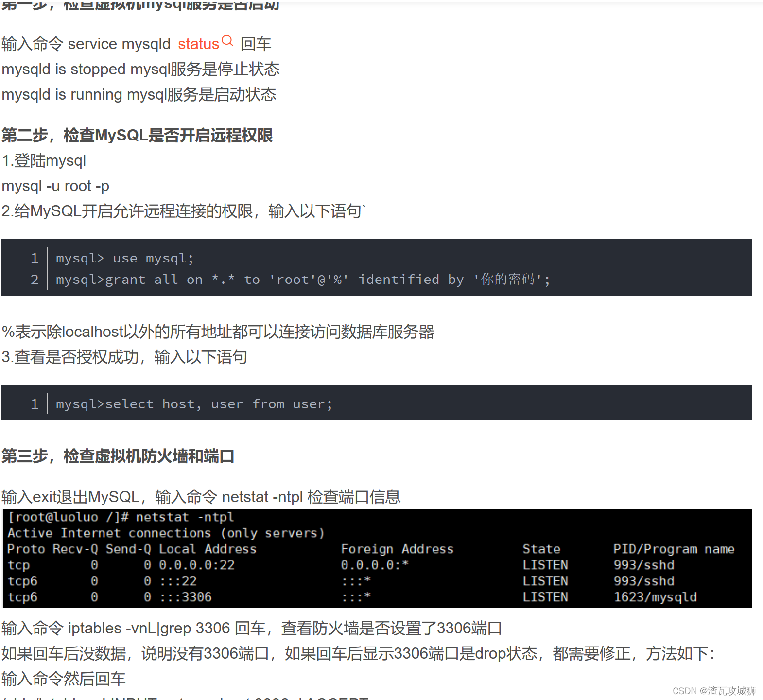The image size is (763, 700).
Task: Select line 'mysqld is stopped mysql服务是停止状态'
Action: click(x=140, y=69)
